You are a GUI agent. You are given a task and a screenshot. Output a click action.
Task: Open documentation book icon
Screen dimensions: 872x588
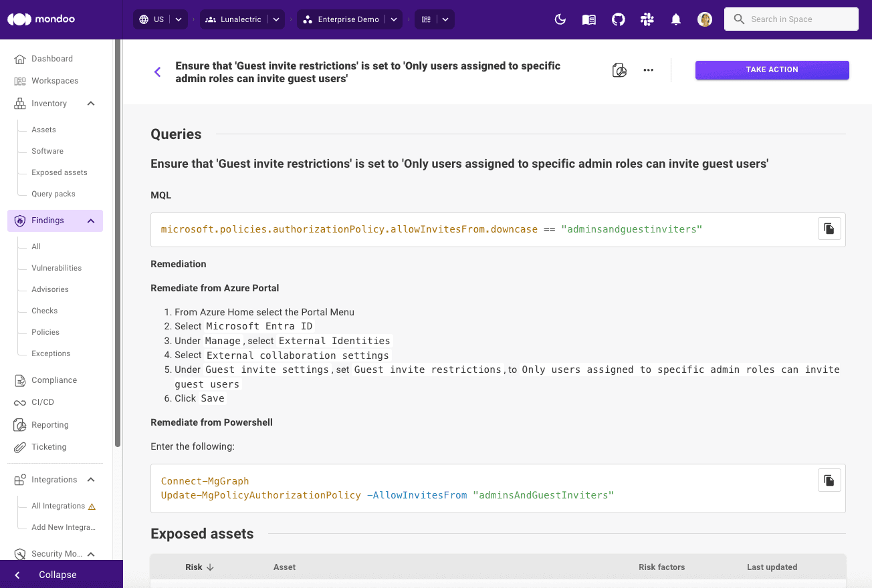(589, 19)
